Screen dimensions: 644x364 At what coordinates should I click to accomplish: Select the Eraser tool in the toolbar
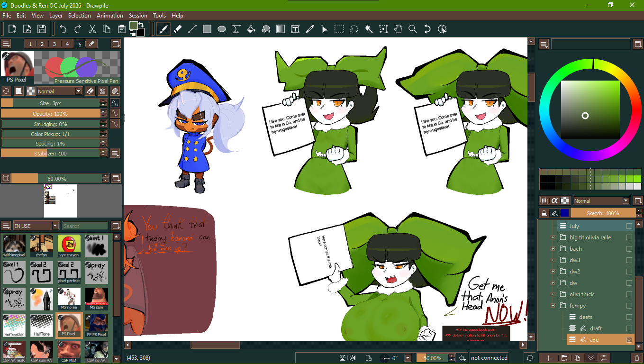click(178, 29)
